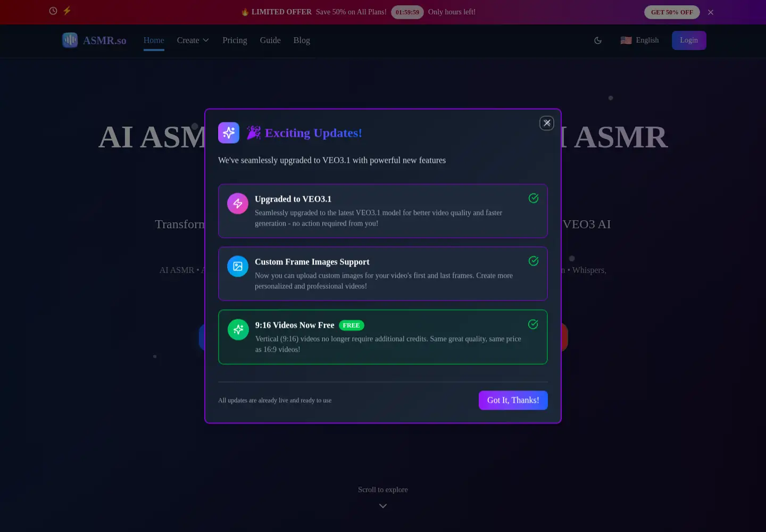Click the Login button
The image size is (766, 532).
pyautogui.click(x=689, y=40)
